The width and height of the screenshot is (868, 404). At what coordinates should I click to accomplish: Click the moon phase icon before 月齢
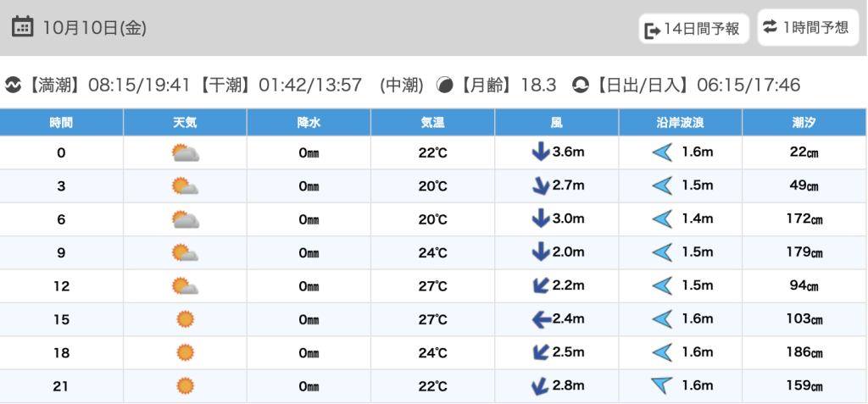[x=444, y=86]
